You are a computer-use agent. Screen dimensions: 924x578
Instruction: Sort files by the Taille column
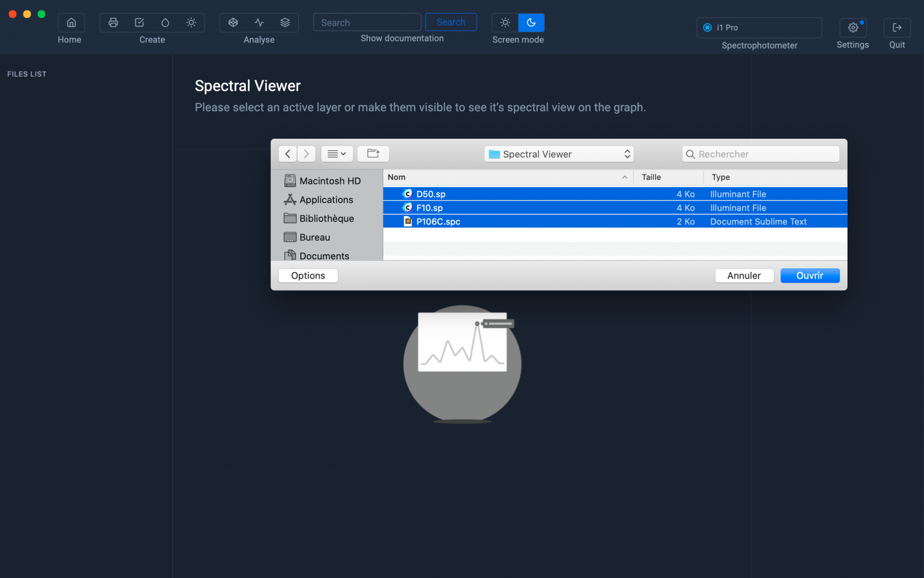pos(669,177)
